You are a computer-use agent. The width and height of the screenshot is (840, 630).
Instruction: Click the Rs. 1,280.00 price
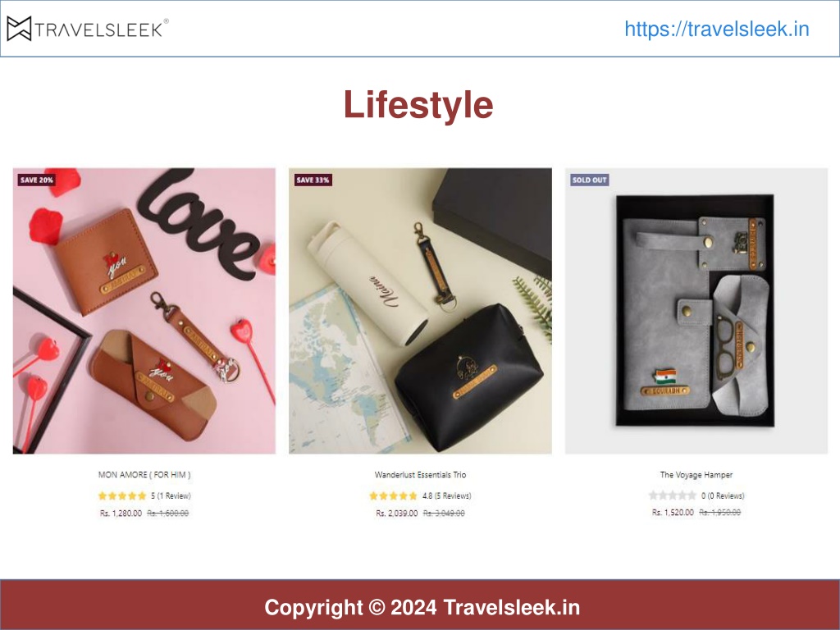pyautogui.click(x=121, y=514)
